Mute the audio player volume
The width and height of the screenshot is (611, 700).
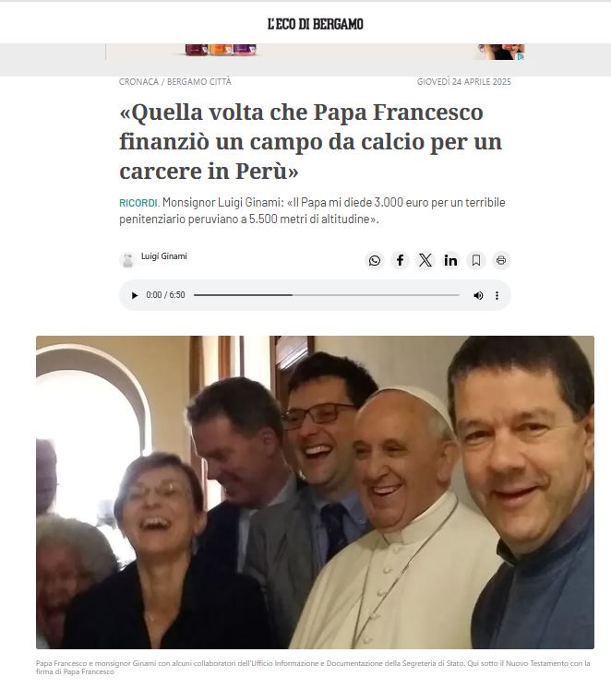pyautogui.click(x=478, y=295)
